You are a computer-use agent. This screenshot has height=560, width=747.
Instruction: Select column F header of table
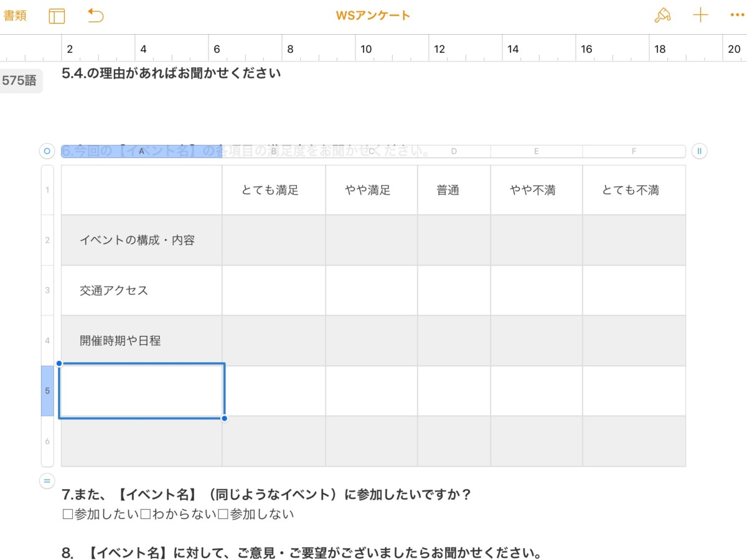634,151
